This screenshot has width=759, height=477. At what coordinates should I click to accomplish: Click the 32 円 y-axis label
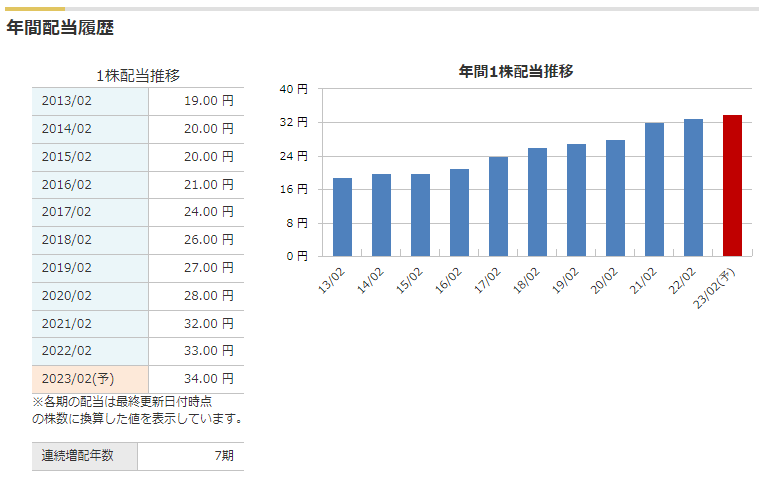click(x=293, y=122)
